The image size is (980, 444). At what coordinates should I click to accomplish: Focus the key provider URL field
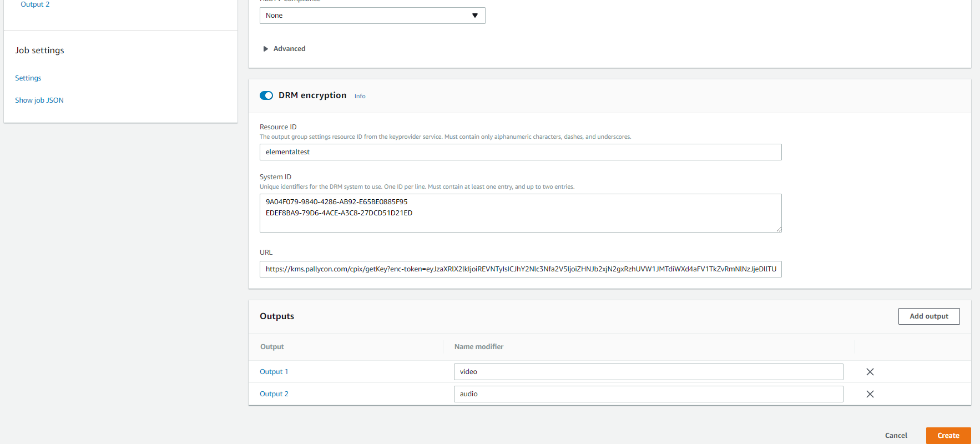[x=520, y=269]
